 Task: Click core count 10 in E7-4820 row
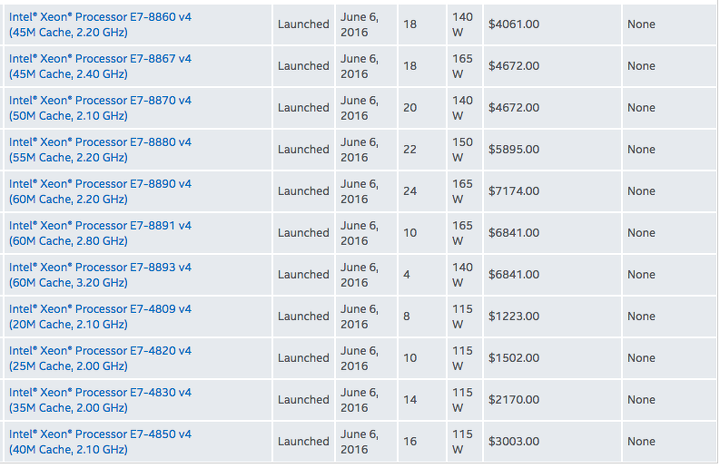[x=410, y=359]
